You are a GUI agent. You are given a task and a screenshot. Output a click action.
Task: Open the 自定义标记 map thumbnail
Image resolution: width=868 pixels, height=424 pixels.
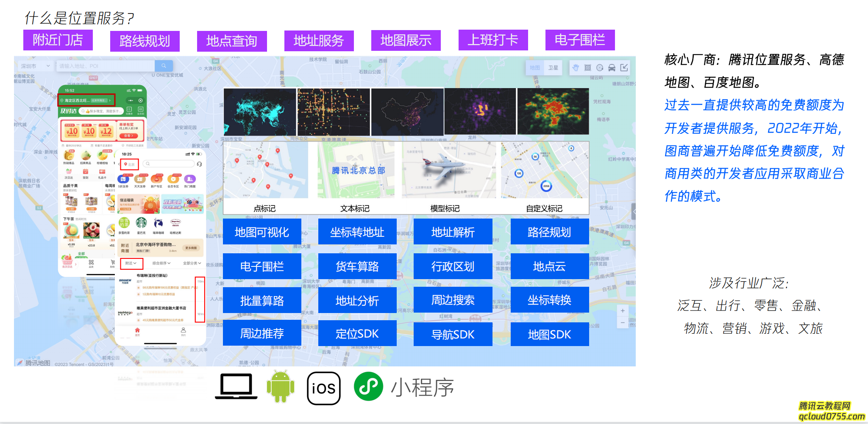coord(545,170)
